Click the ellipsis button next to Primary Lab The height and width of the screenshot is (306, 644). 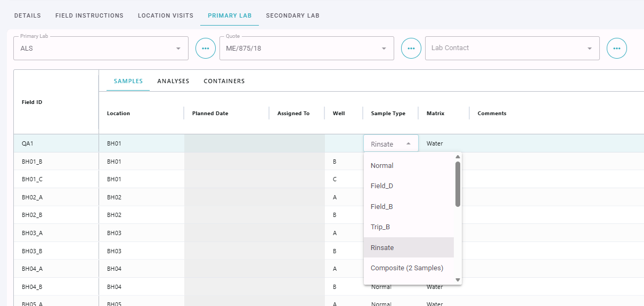[x=206, y=49]
